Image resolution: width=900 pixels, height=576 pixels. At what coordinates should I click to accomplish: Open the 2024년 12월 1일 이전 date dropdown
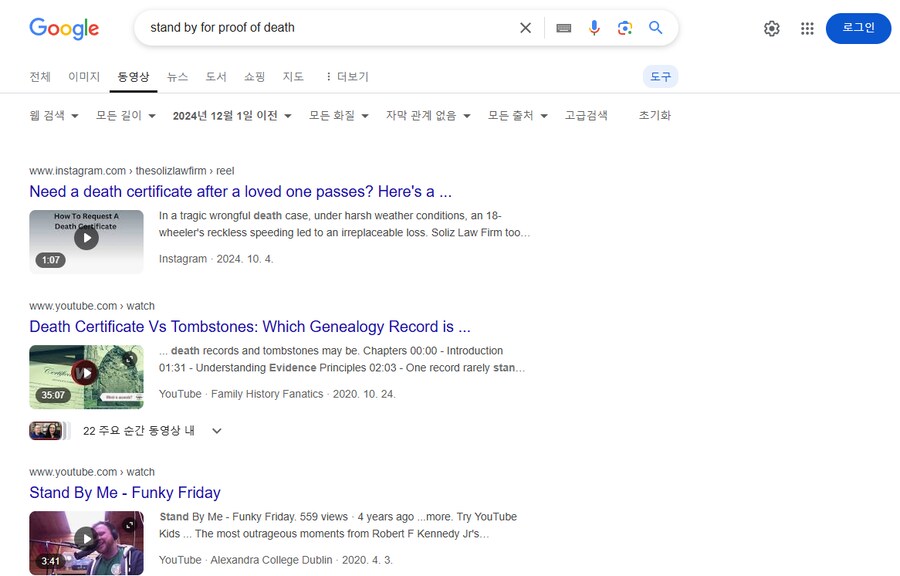(232, 116)
